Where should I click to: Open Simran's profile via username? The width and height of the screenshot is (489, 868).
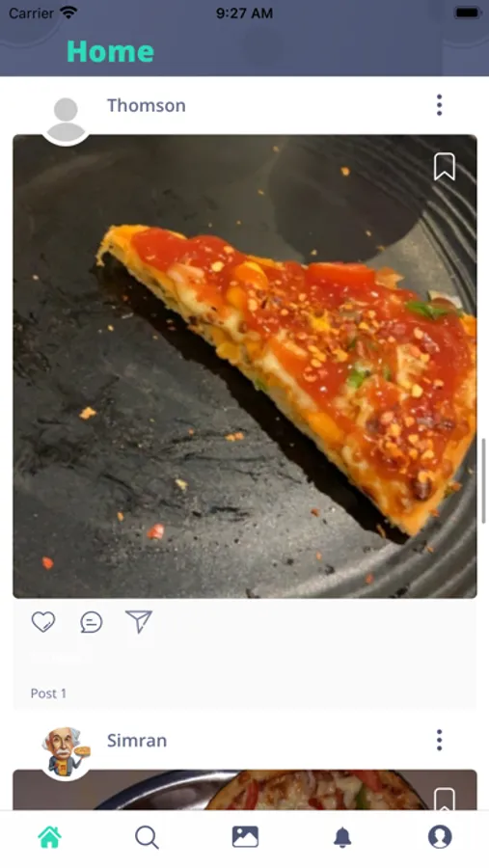[137, 740]
